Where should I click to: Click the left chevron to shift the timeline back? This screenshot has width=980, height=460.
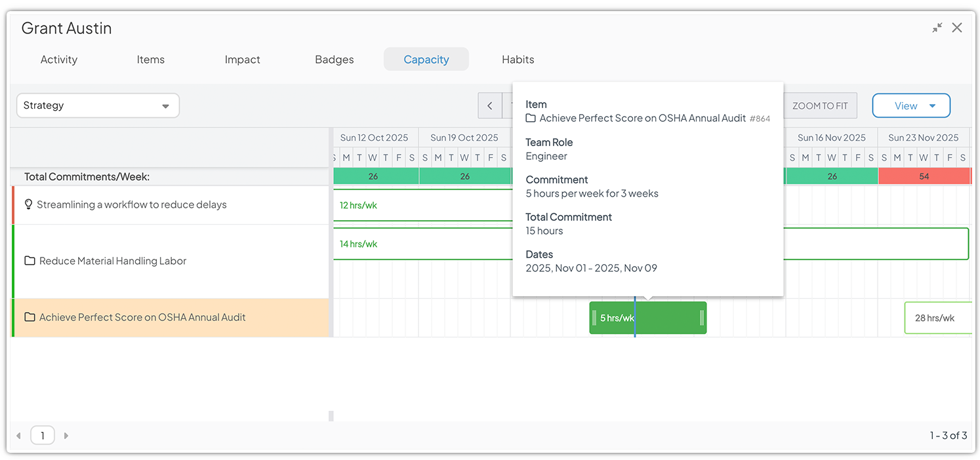[x=489, y=105]
